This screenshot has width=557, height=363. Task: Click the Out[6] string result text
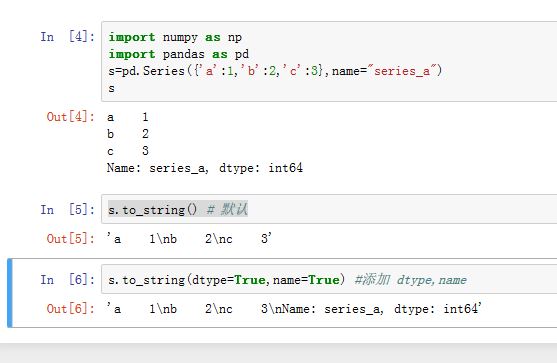tap(294, 309)
